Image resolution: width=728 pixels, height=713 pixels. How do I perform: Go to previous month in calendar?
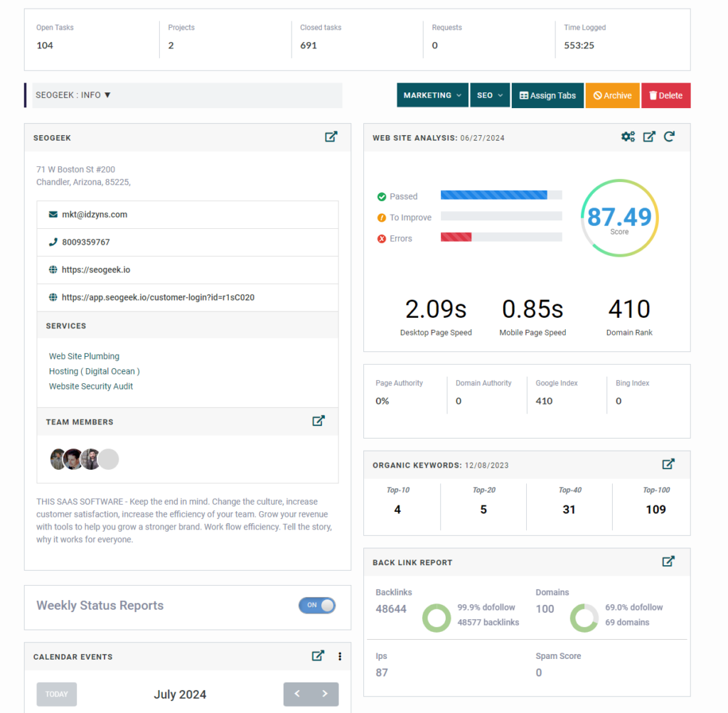(x=297, y=694)
